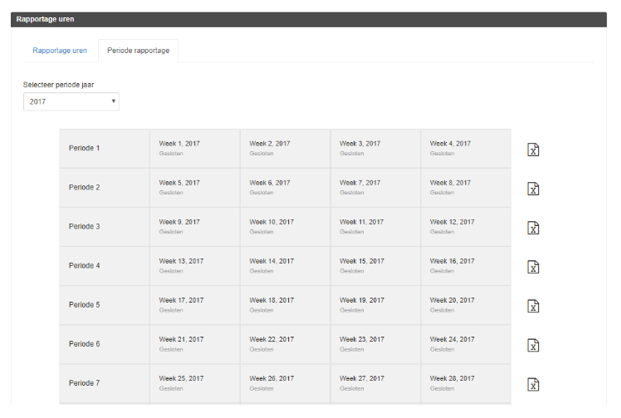Screen dimensions: 621x418
Task: Pick the Week 19, 2017 cell
Action: (375, 305)
